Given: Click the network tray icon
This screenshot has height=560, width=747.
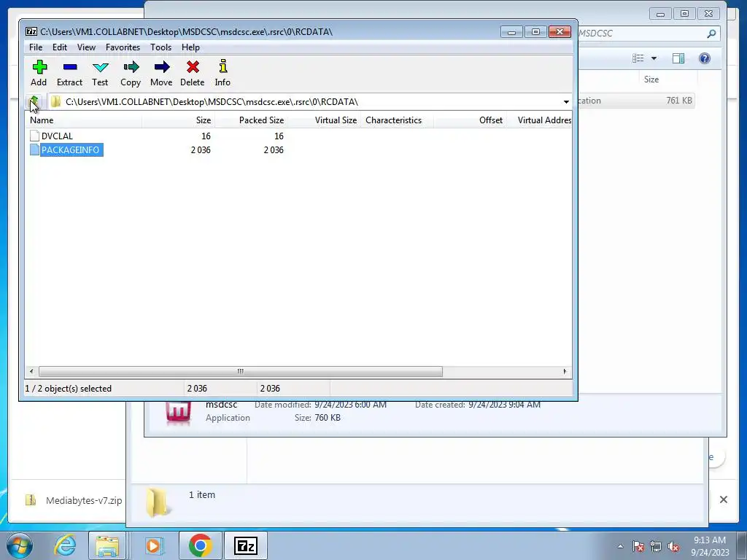Looking at the screenshot, I should (x=656, y=546).
